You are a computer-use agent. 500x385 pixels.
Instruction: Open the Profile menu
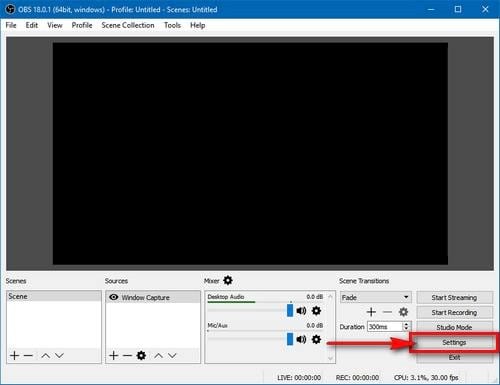pos(82,25)
